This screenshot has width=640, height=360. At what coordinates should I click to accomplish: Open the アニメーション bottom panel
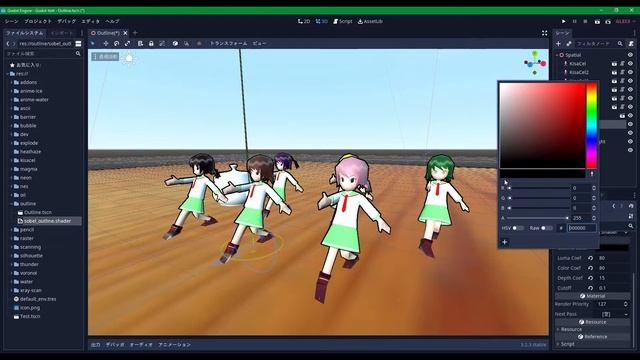click(174, 344)
